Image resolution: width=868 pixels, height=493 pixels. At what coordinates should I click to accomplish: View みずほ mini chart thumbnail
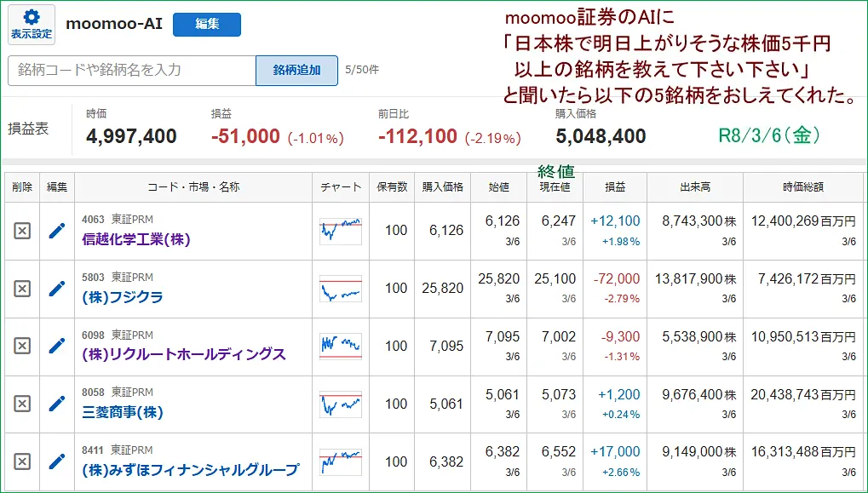pyautogui.click(x=340, y=461)
